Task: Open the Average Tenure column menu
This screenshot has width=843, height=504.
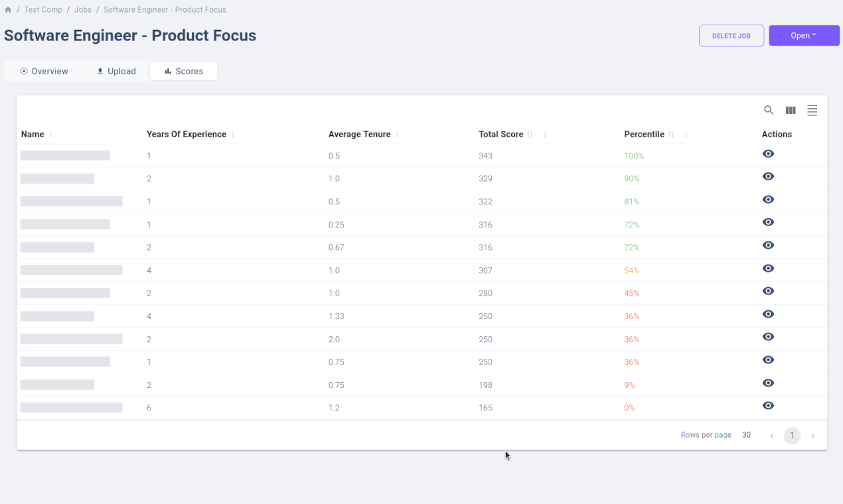Action: pyautogui.click(x=397, y=135)
